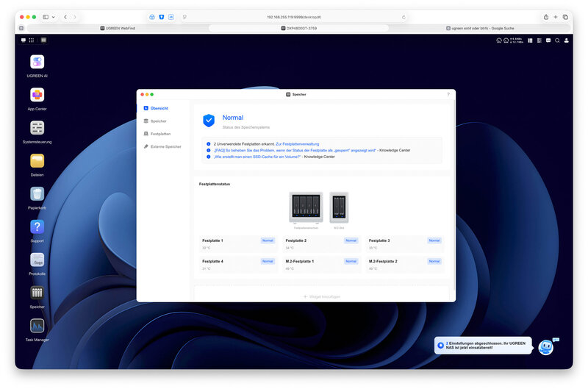Toggle the Safari sidebar button
This screenshot has width=588, height=389.
point(46,17)
